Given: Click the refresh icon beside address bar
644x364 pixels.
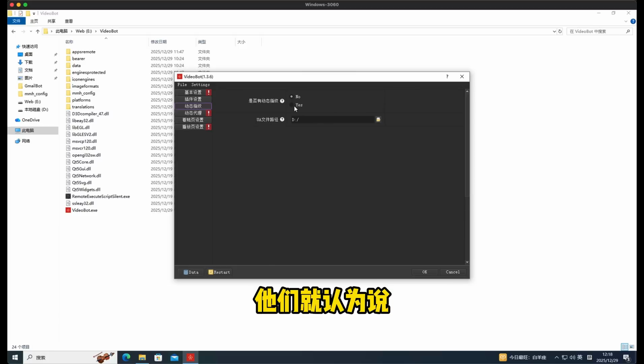Looking at the screenshot, I should (x=560, y=31).
